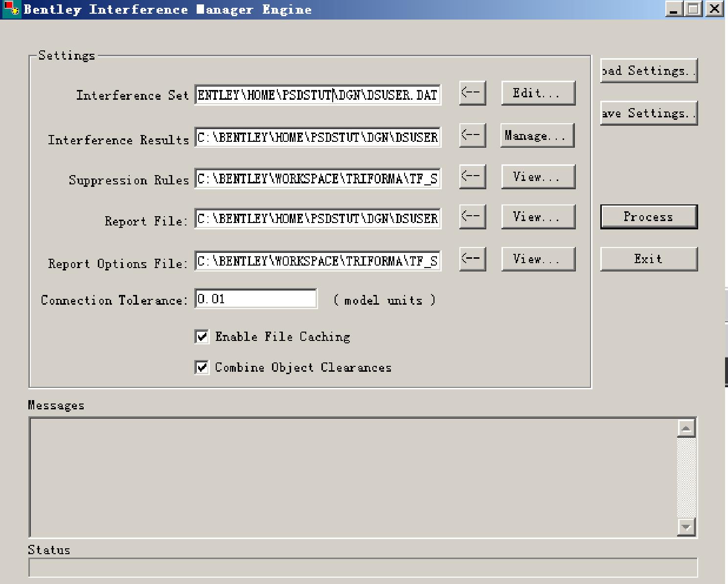Screen dimensions: 728x584
Task: Click into the Interference Results path field
Action: coord(318,137)
